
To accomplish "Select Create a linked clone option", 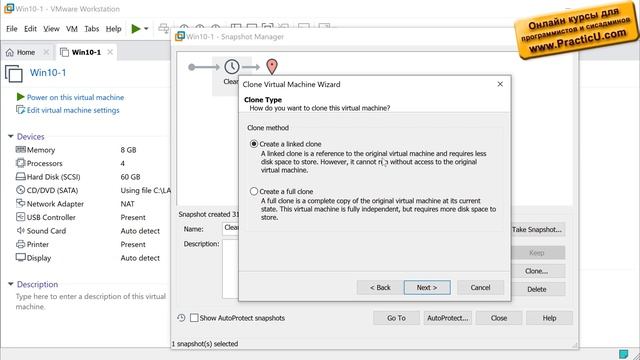I will (x=254, y=144).
